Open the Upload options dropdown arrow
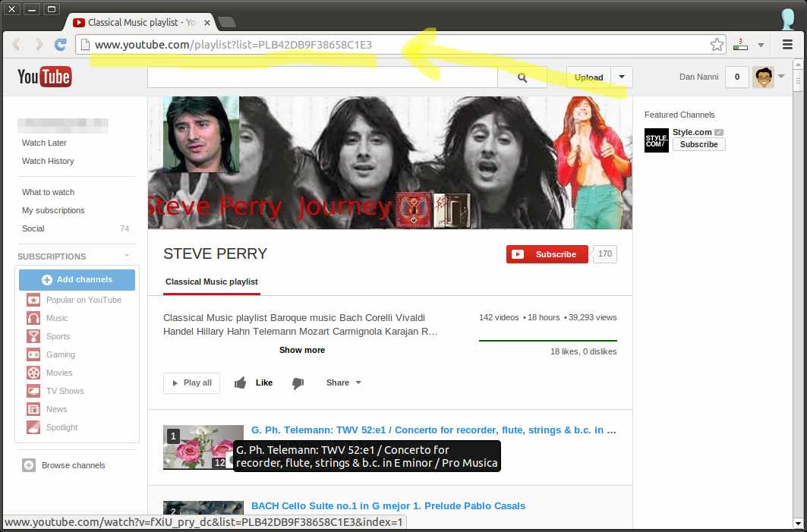This screenshot has height=532, width=807. 622,77
